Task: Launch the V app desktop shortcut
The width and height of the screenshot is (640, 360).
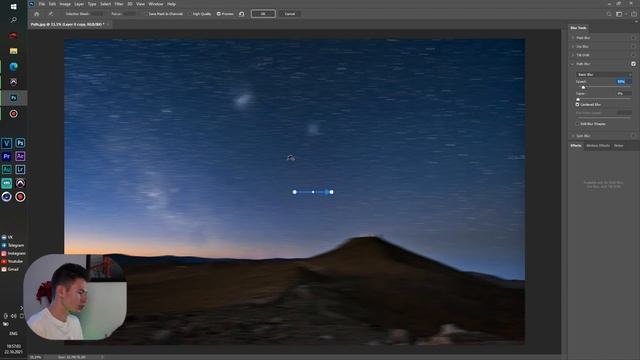Action: [x=7, y=143]
